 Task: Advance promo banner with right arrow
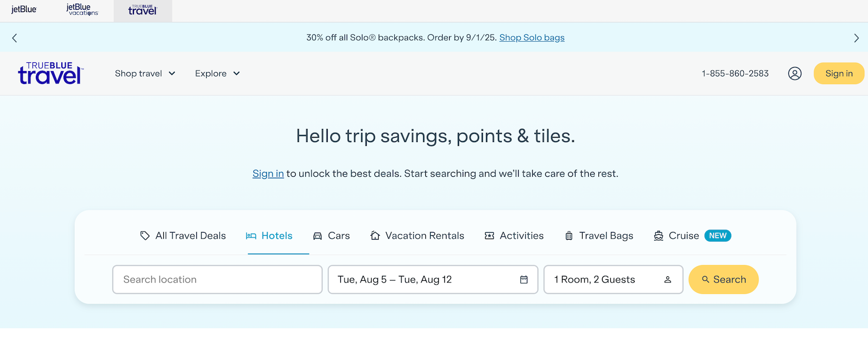[856, 38]
